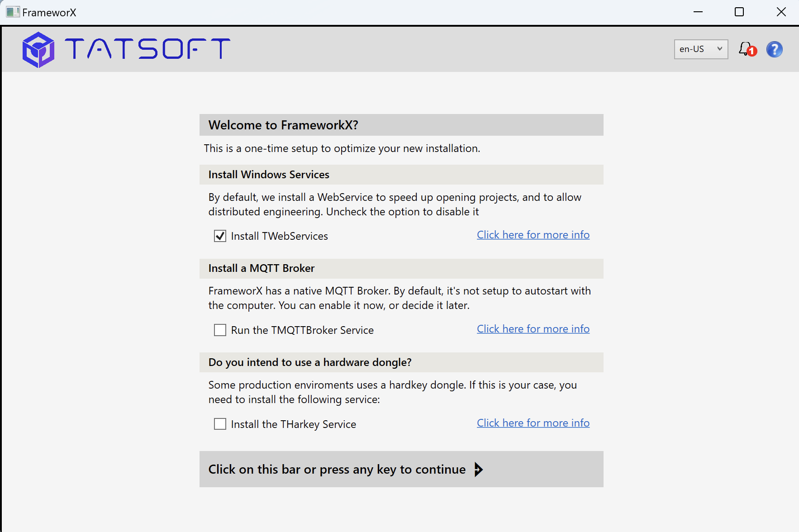Screen dimensions: 799x532
Task: Click the Tatsoft cube logo icon
Action: tap(38, 49)
